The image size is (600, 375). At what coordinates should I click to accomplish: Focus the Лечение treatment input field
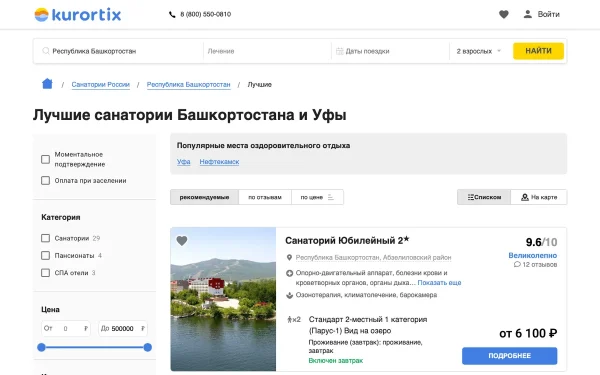coord(267,51)
